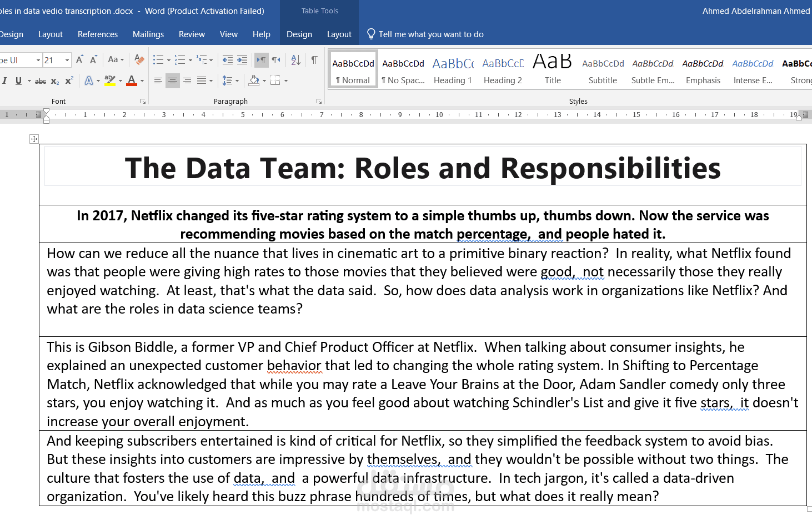Apply superscript formatting

[x=69, y=81]
